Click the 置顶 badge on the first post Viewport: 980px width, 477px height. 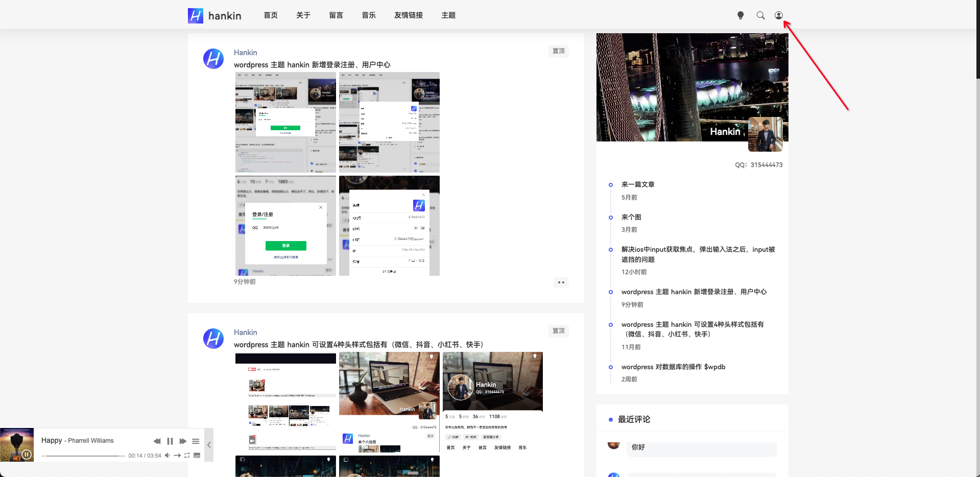[559, 51]
